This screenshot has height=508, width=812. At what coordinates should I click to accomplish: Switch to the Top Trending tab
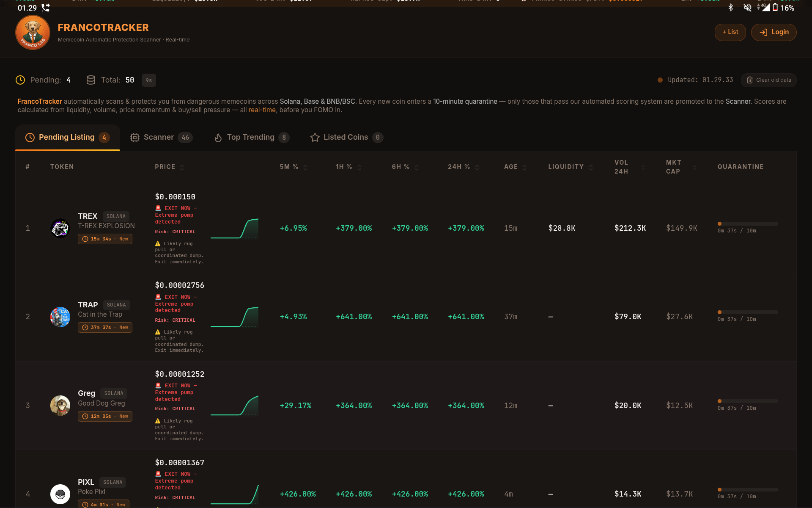tap(252, 138)
